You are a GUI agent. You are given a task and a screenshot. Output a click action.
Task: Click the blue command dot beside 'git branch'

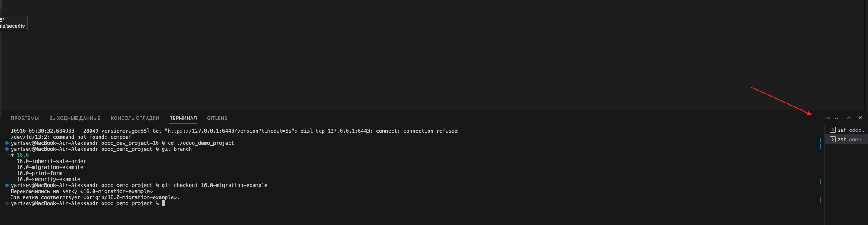7,149
